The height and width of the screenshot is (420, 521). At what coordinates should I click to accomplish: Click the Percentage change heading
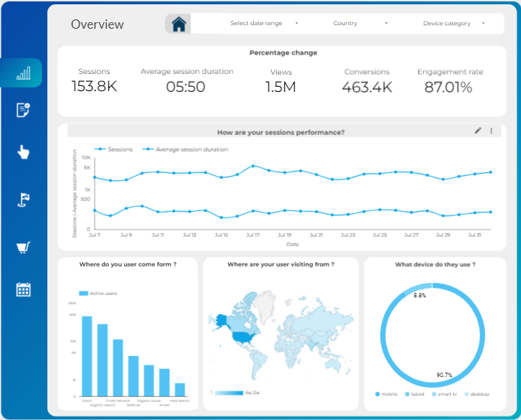pyautogui.click(x=283, y=53)
